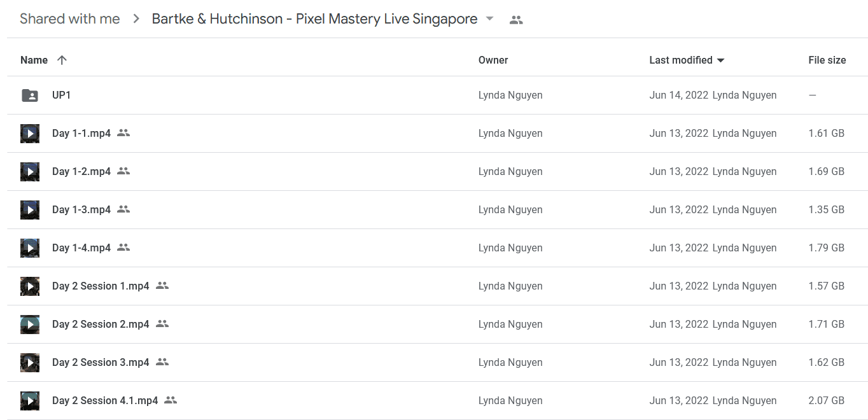868x420 pixels.
Task: Go to Shared with me breadcrumb
Action: (70, 19)
